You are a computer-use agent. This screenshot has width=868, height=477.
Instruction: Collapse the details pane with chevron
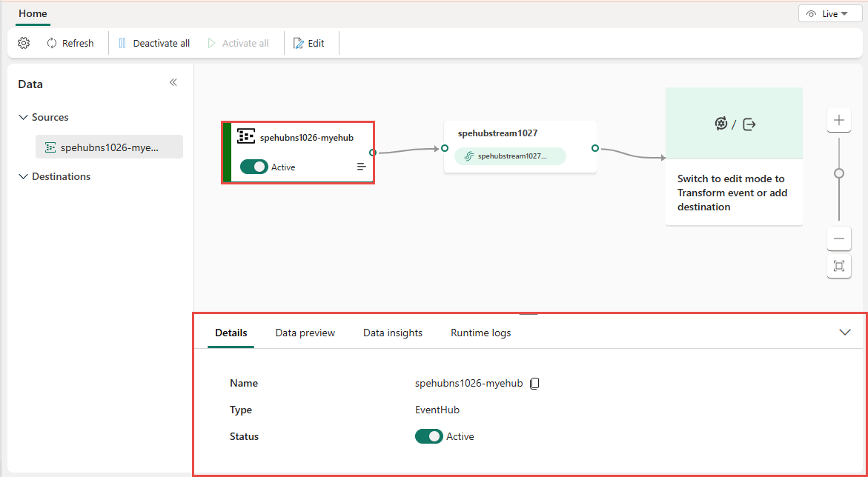[845, 332]
